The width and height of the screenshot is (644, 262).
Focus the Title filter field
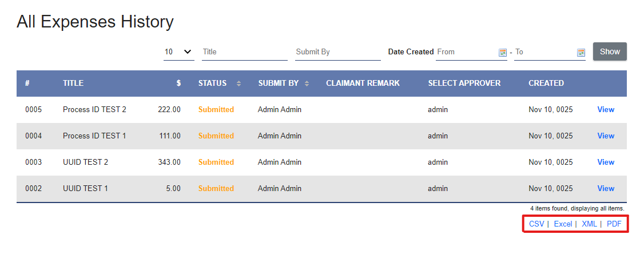click(x=244, y=51)
